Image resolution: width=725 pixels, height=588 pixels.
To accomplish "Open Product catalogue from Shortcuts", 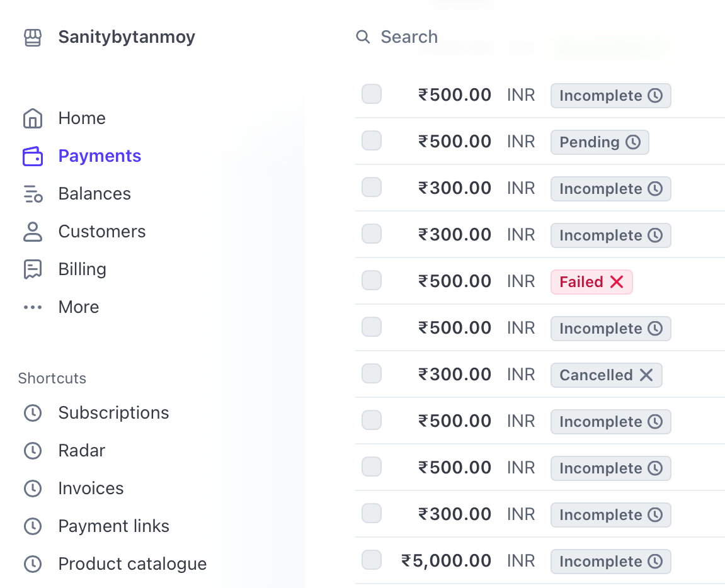I will pyautogui.click(x=132, y=563).
